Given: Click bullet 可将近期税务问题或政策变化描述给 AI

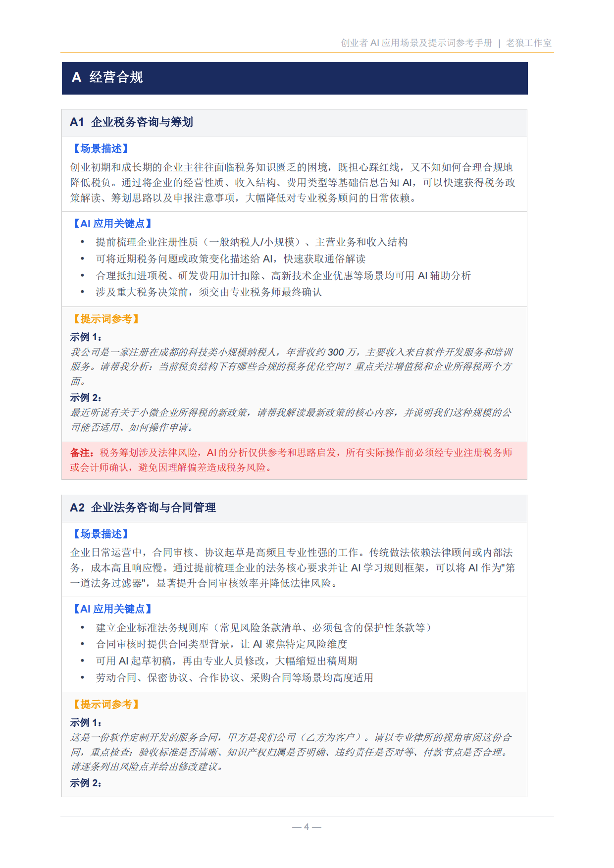Looking at the screenshot, I should point(231,259).
